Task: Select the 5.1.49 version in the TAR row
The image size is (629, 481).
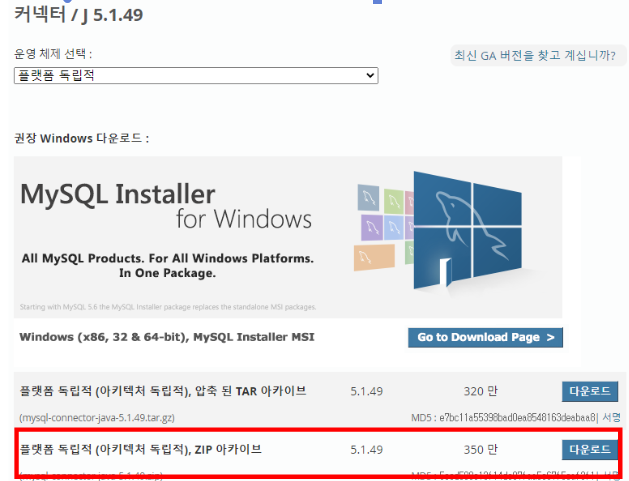Action: (x=367, y=391)
